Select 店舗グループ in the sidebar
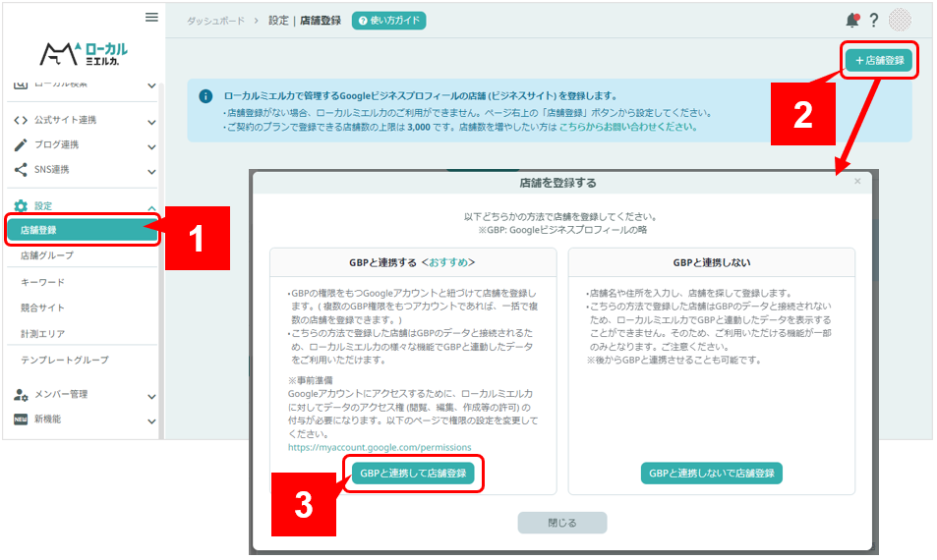 [47, 255]
